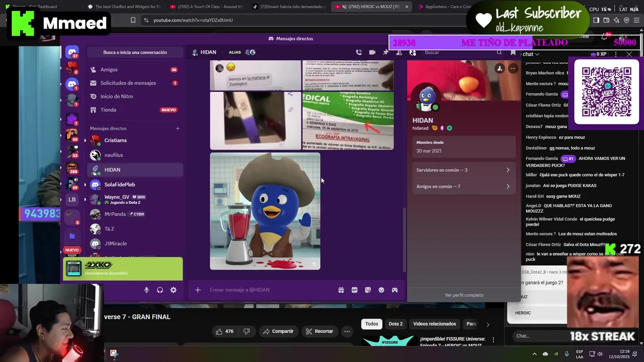Screen dimensions: 644x362
Task: Hide the user profile panel icon
Action: (413, 52)
